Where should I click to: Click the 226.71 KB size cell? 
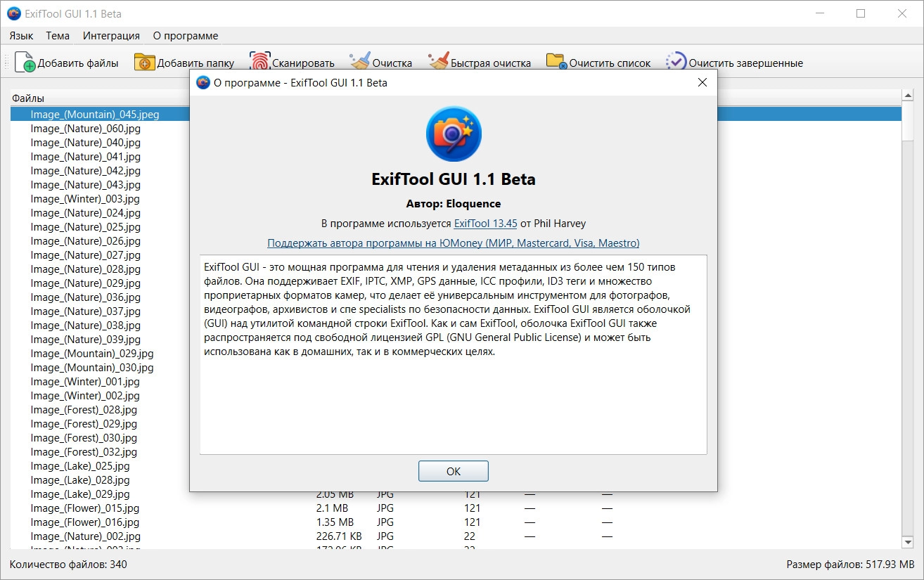coord(340,536)
